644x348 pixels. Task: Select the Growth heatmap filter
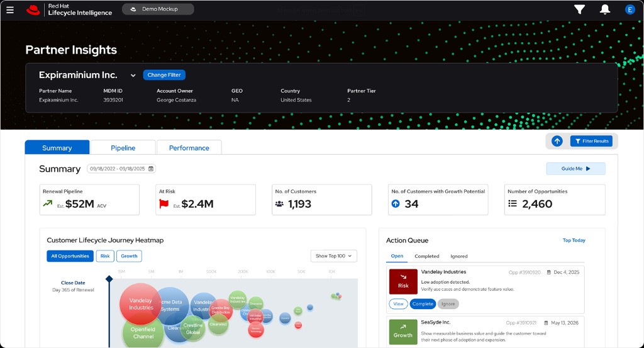click(129, 256)
